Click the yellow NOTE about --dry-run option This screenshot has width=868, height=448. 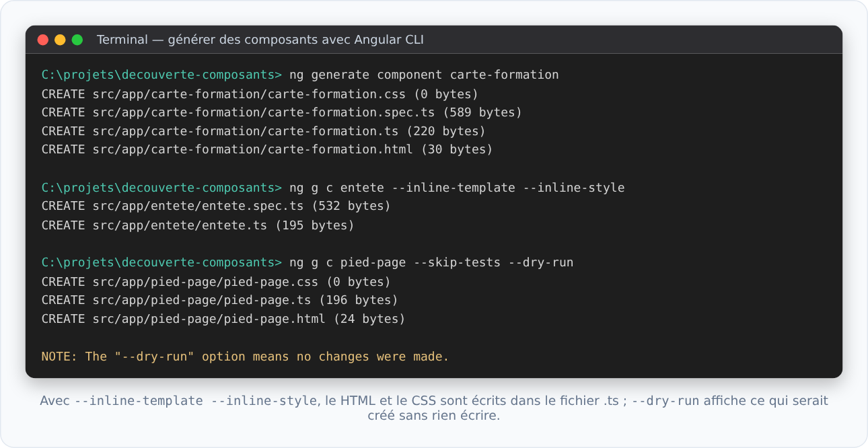(x=245, y=357)
